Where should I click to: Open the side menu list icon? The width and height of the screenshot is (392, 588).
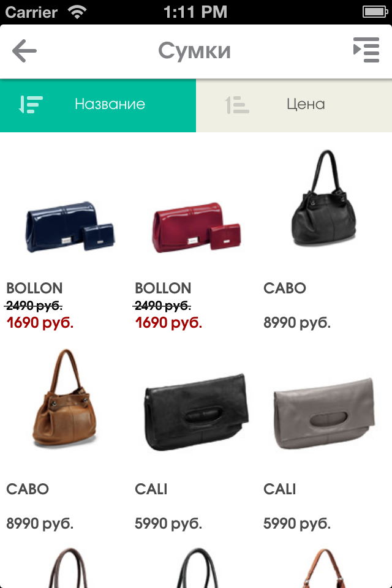tap(366, 50)
